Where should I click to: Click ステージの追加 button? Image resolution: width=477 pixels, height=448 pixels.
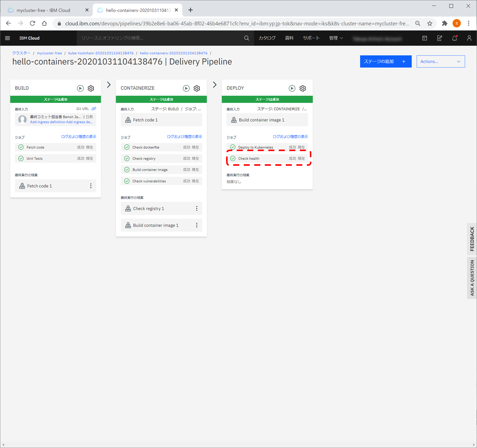click(x=386, y=62)
